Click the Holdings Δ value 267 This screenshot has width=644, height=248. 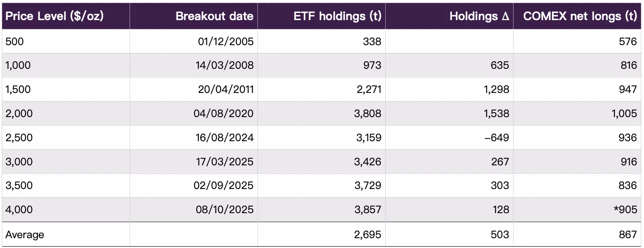click(x=500, y=162)
